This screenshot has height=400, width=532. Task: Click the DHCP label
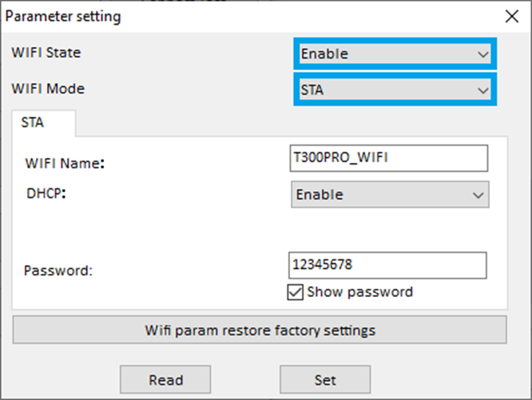(x=46, y=192)
